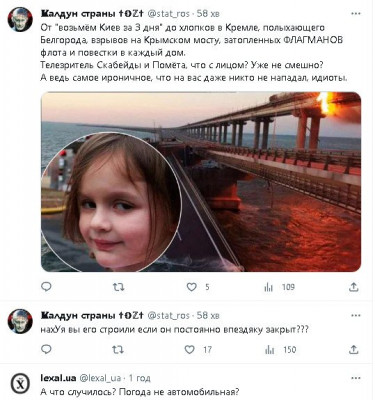The height and width of the screenshot is (400, 375).
Task: View analytics showing 109 views
Action: click(268, 287)
